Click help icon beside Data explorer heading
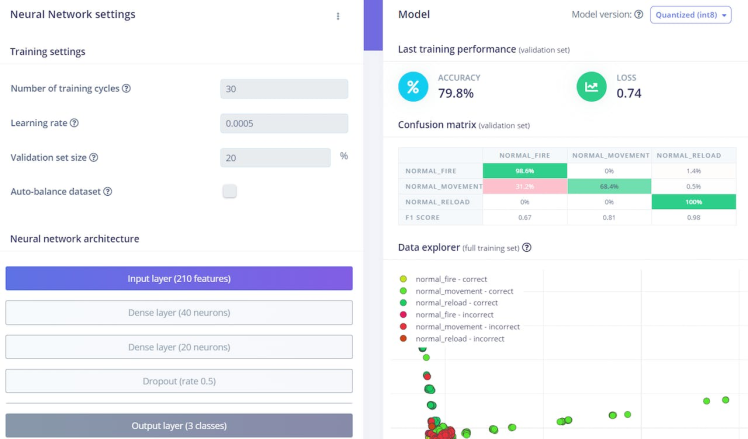This screenshot has height=439, width=748. 527,248
